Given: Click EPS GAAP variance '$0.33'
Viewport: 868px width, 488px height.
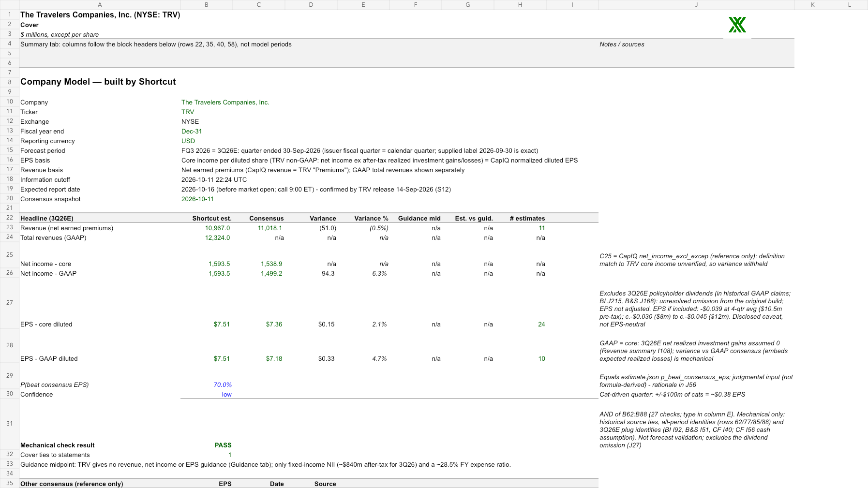Looking at the screenshot, I should (326, 358).
